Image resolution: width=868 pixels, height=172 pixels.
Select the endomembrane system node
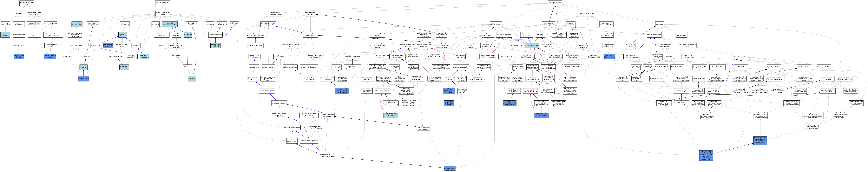(192, 24)
